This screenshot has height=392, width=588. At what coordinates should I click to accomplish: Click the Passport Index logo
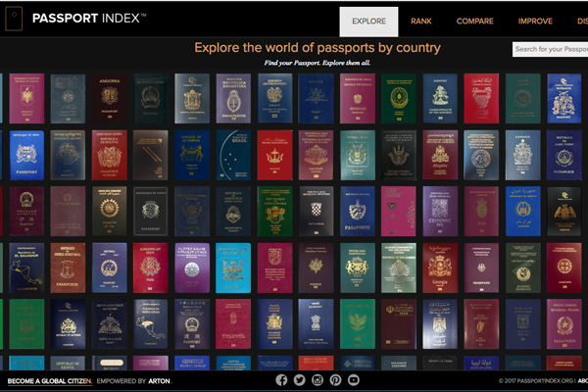(x=89, y=19)
